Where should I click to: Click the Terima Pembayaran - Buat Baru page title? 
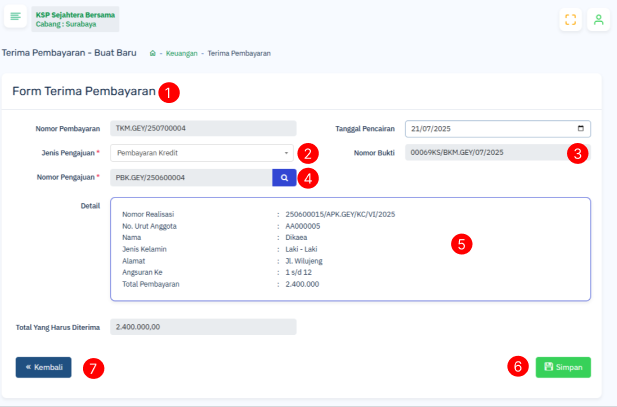tap(69, 53)
